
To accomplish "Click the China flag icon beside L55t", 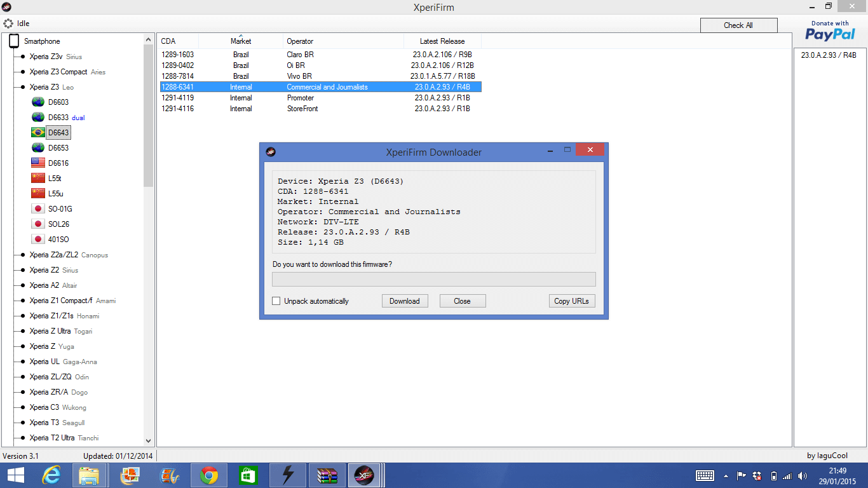I will (x=38, y=179).
